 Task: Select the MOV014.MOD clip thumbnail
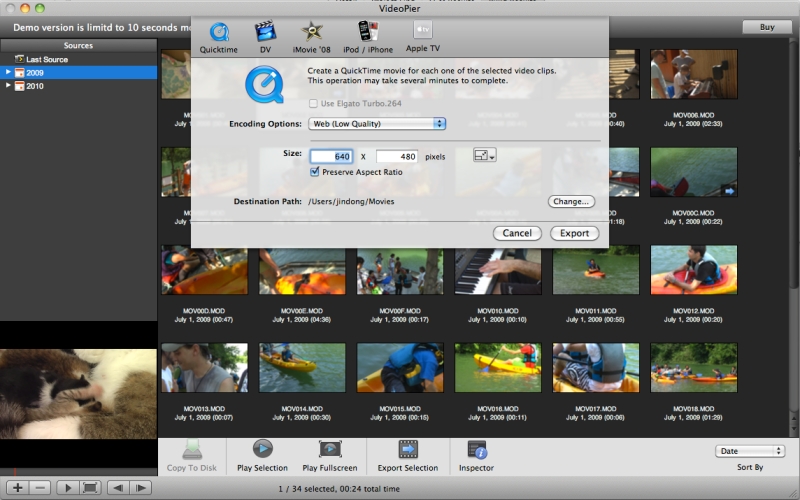point(302,368)
